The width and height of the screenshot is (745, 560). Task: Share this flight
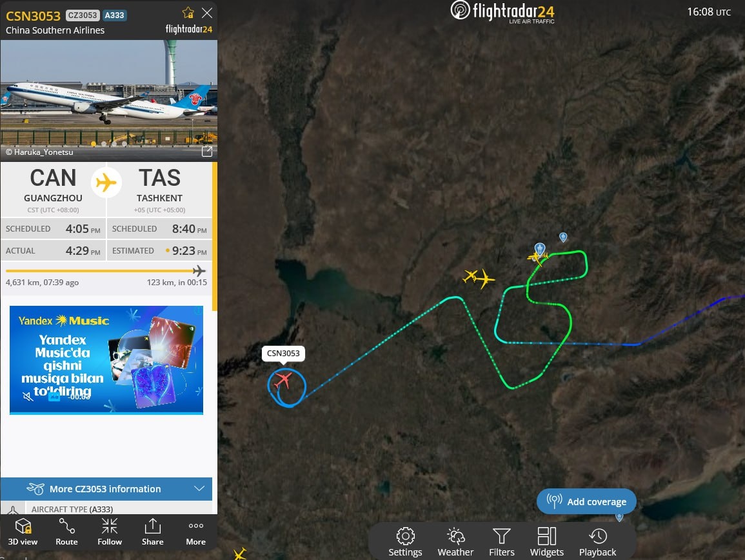(152, 532)
